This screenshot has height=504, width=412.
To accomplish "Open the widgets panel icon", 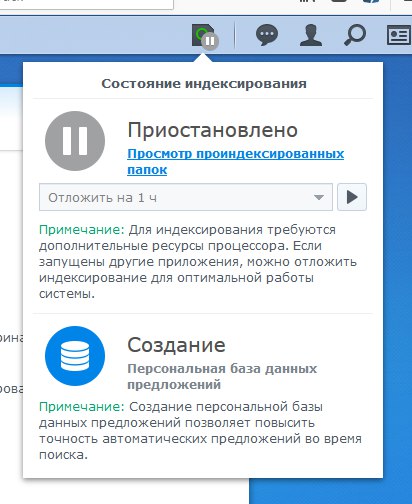I will click(399, 35).
